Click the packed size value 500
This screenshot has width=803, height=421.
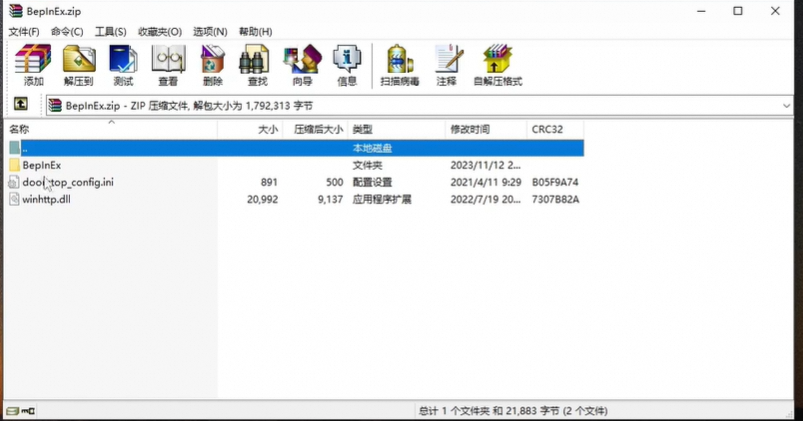[334, 182]
